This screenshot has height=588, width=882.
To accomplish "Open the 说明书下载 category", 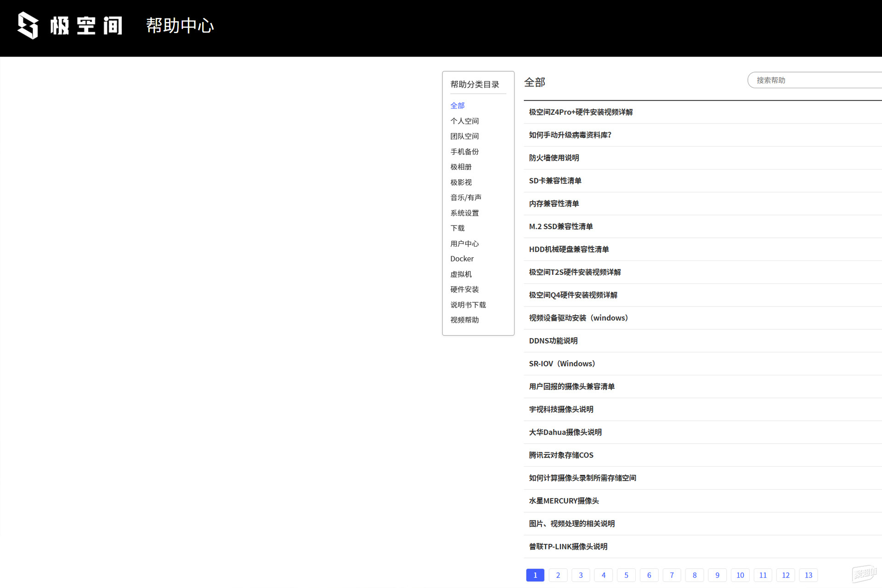I will tap(468, 305).
